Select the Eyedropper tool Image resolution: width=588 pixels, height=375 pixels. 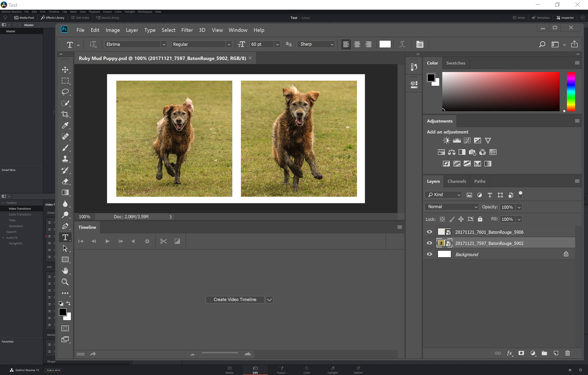(65, 125)
